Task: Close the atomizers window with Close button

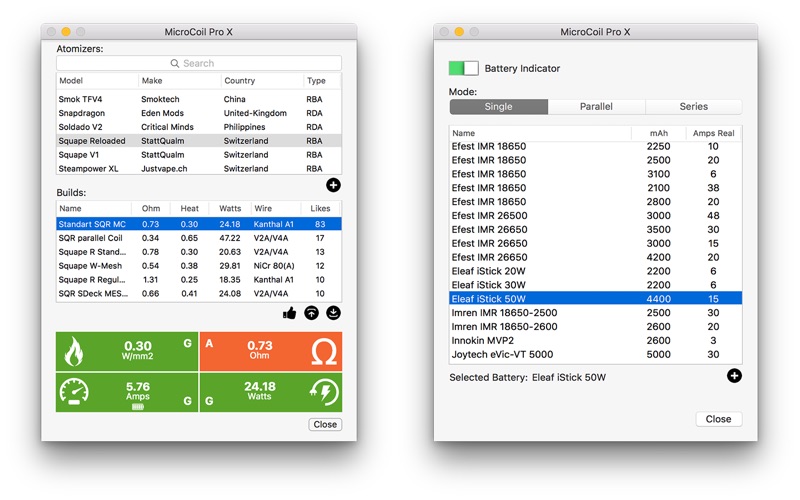Action: pyautogui.click(x=325, y=424)
